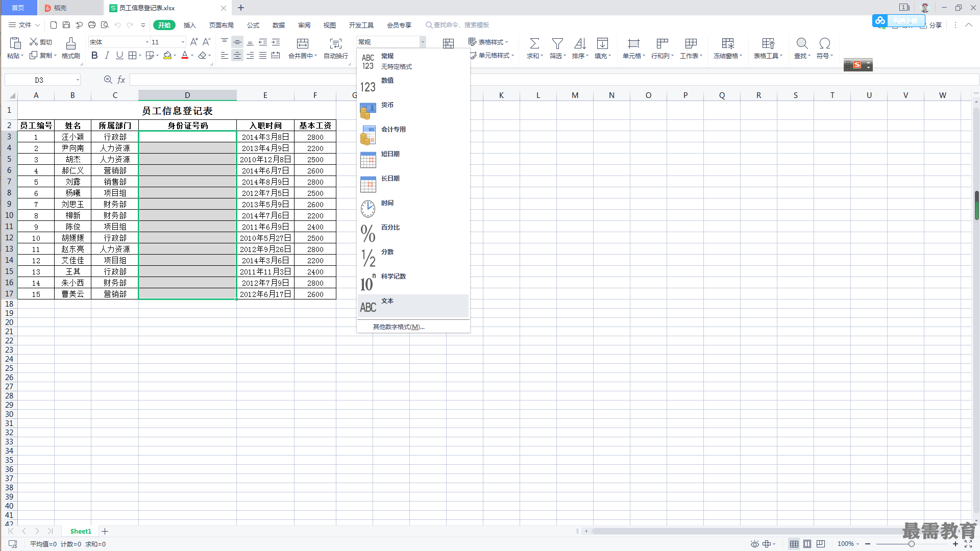Switch to page layout view in status bar
The image size is (980, 551).
pyautogui.click(x=807, y=544)
